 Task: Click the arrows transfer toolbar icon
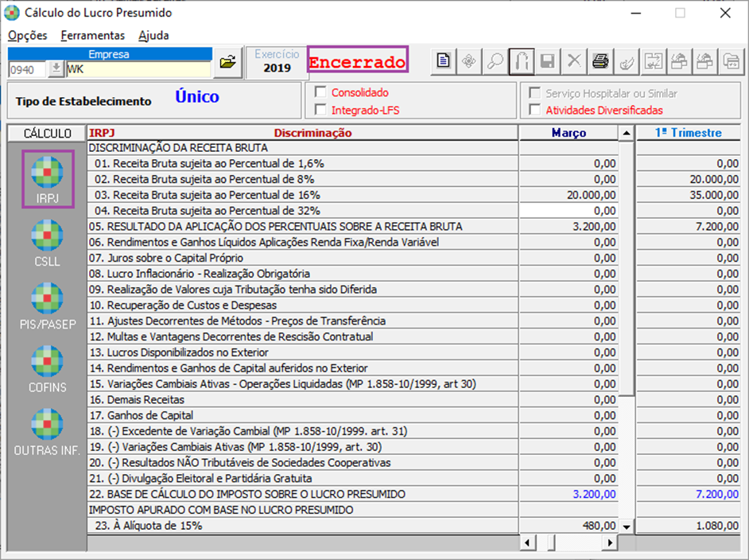click(653, 61)
